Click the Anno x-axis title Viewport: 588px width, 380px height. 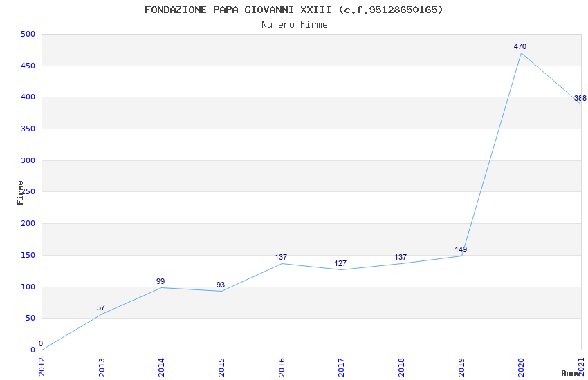pos(571,373)
